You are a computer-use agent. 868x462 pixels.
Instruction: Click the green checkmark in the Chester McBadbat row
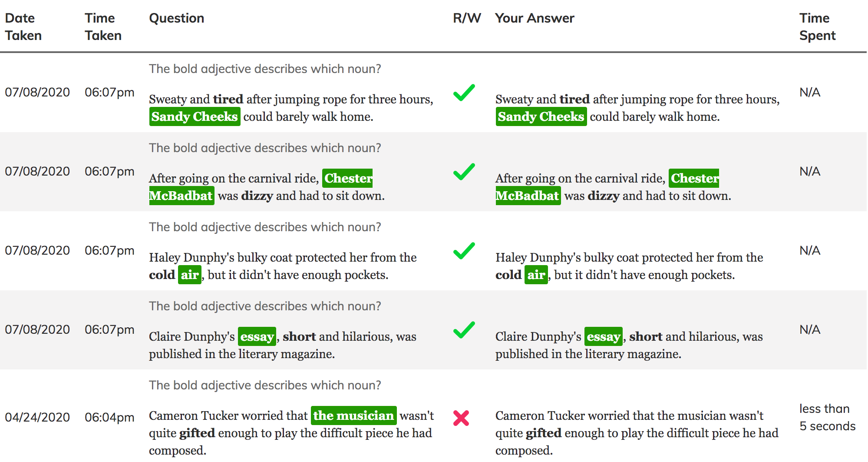[464, 172]
